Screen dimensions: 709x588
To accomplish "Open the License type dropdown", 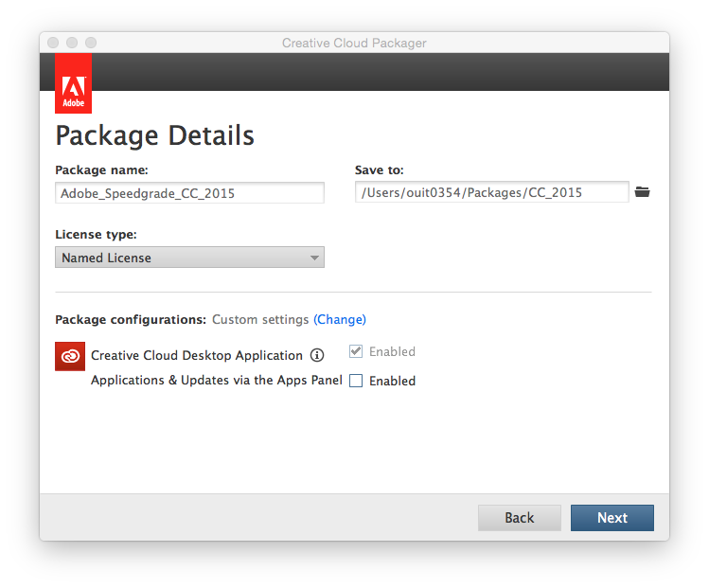I will pos(189,258).
